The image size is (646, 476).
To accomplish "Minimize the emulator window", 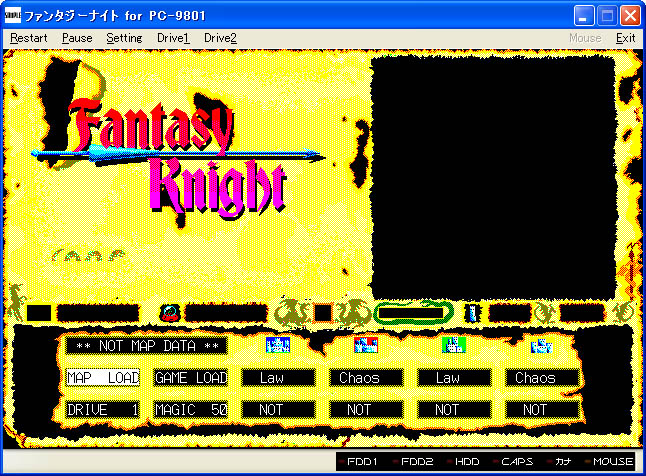I will (584, 16).
